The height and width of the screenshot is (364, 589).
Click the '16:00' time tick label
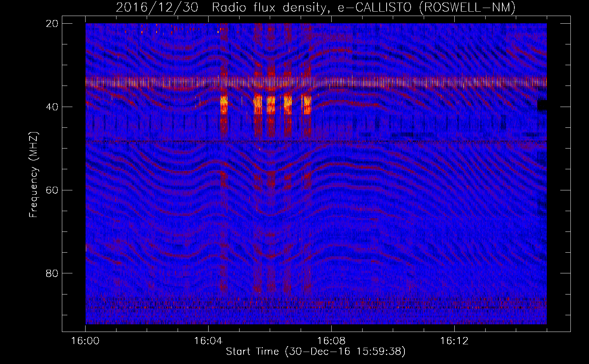[x=85, y=341]
